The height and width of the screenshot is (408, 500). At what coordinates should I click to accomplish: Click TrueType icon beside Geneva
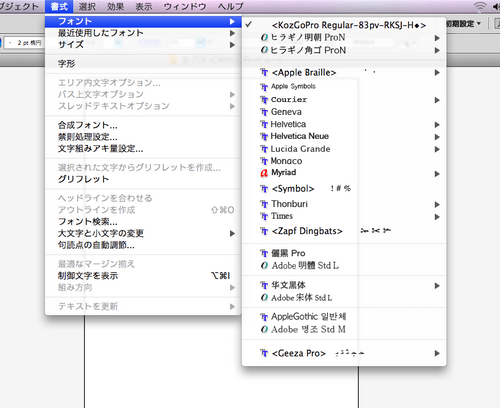[x=264, y=112]
